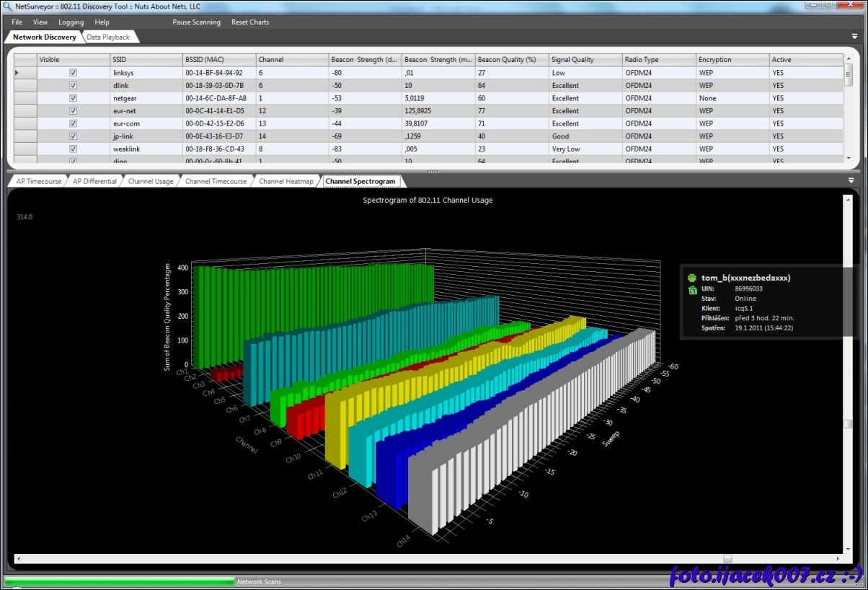Click the NetSurveyor magnifier icon in title bar
Viewport: 868px width, 590px height.
click(x=7, y=6)
